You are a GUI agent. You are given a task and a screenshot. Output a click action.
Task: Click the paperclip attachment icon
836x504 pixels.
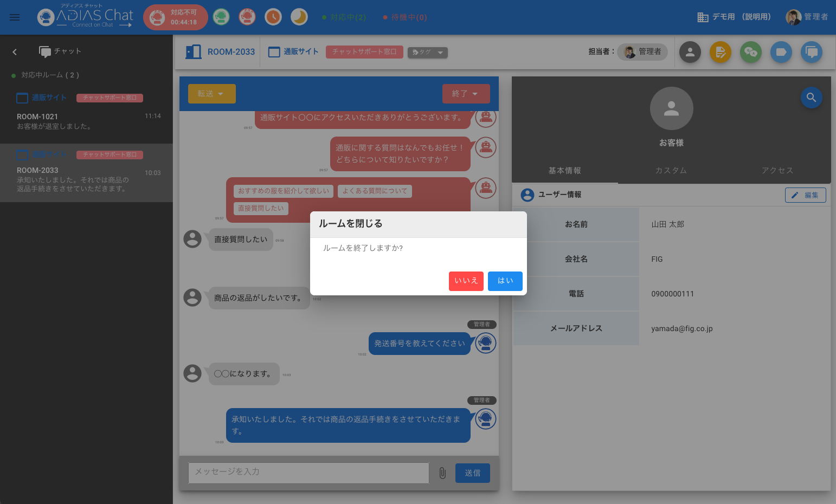pyautogui.click(x=442, y=473)
